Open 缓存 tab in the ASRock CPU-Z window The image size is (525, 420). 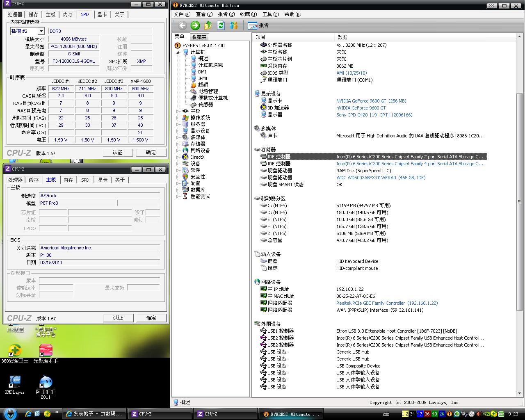pos(34,180)
